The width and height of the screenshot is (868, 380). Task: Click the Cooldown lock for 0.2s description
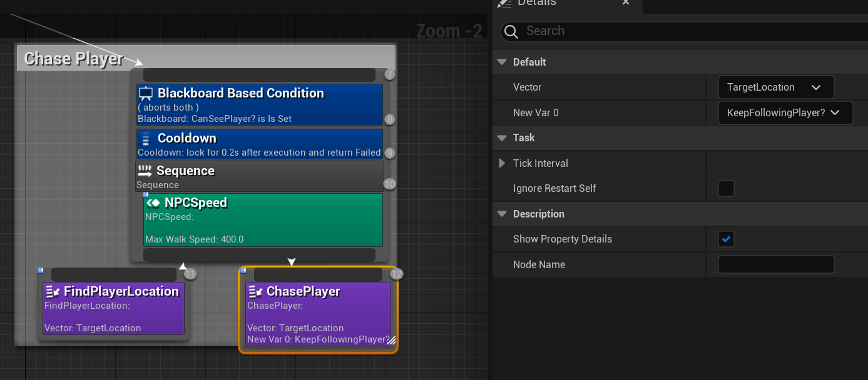[259, 152]
